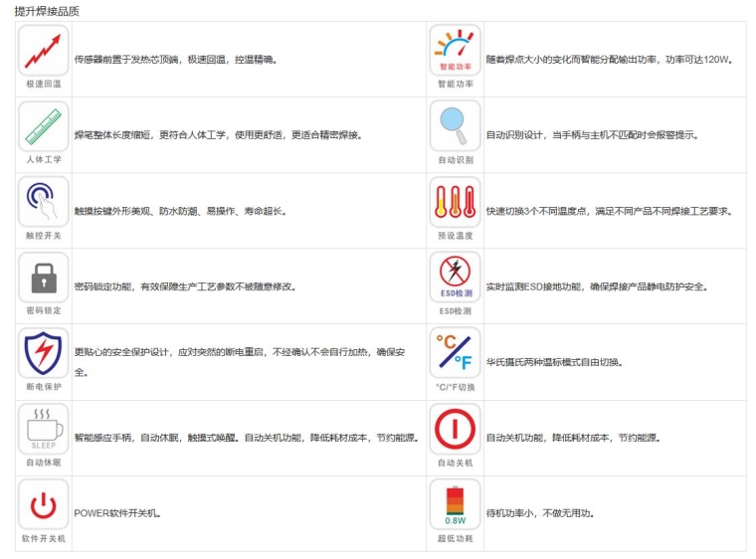Click text 快速切换3个不同温度点 description
Screen dimensions: 756x559
(x=610, y=211)
